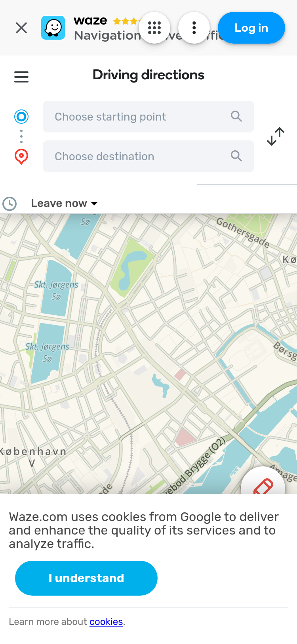Click the Gothersgade map label

coord(243,233)
